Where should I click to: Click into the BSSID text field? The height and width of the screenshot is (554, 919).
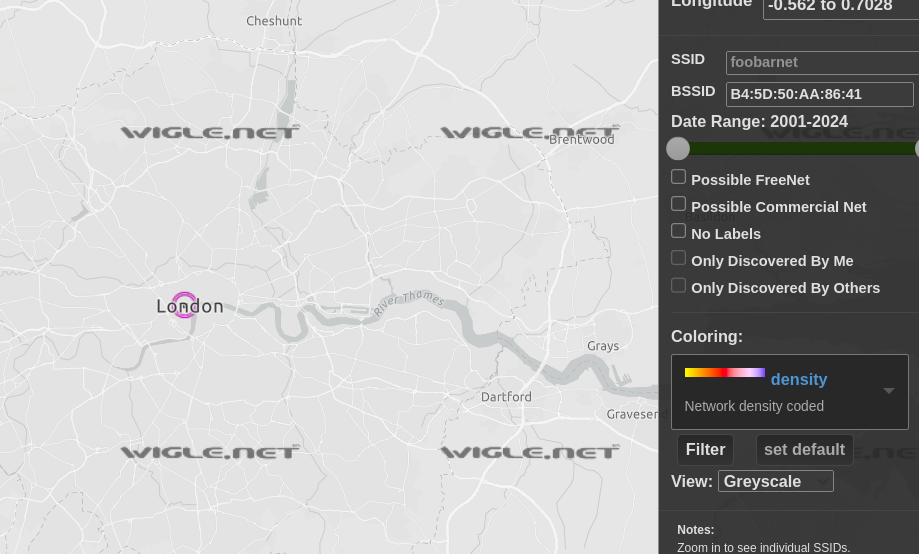pyautogui.click(x=819, y=94)
